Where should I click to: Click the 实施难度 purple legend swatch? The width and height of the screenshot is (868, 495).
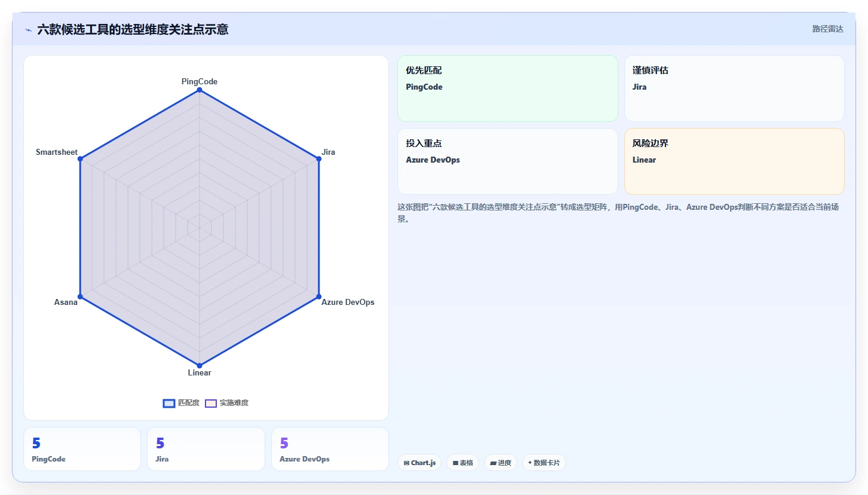pos(211,403)
